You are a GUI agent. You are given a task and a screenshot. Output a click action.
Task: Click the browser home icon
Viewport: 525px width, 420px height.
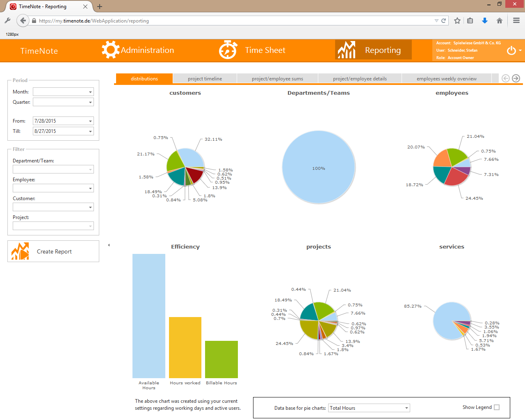point(499,21)
